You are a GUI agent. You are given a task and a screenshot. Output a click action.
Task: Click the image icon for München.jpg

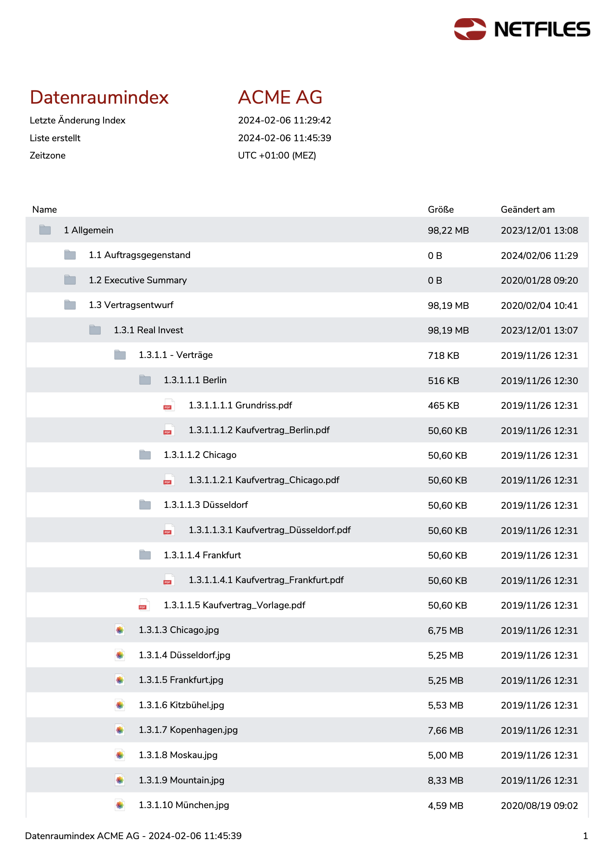pyautogui.click(x=120, y=805)
